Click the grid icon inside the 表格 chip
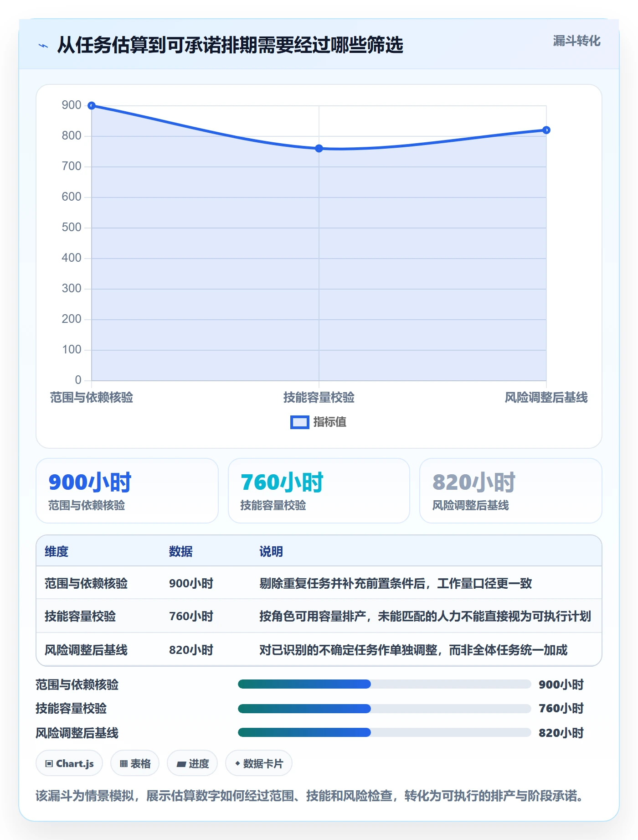638x840 pixels. tap(124, 763)
